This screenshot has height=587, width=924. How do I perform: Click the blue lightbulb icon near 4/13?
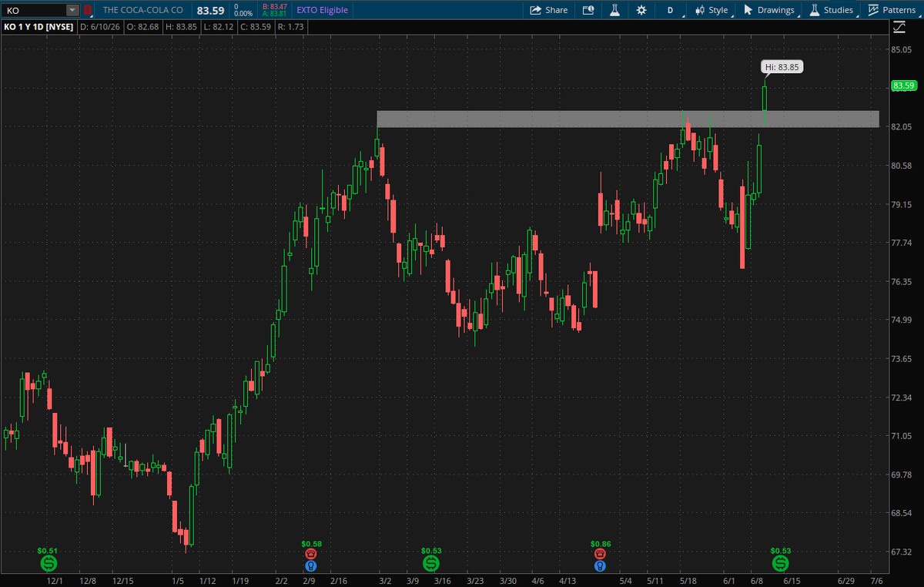tap(600, 566)
